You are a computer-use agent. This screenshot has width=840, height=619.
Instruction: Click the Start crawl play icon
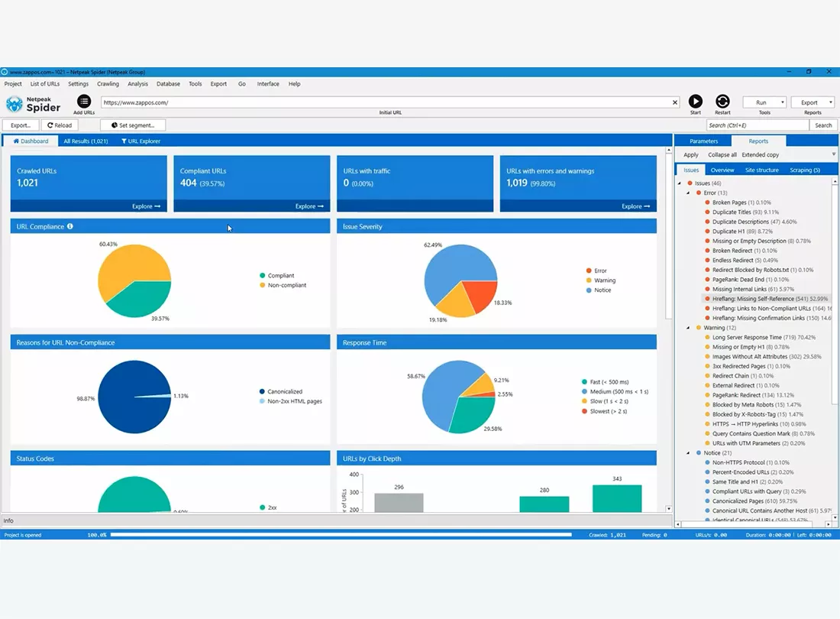696,102
